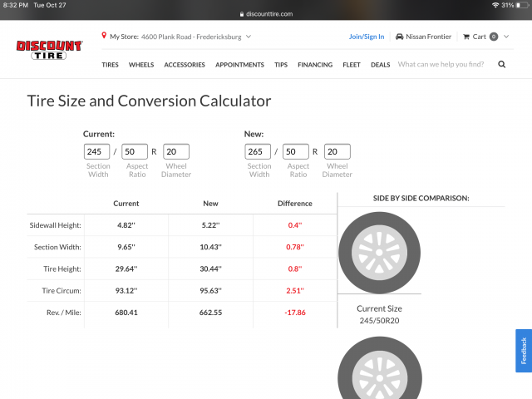The image size is (532, 399).
Task: Open the TIPS menu
Action: 281,65
